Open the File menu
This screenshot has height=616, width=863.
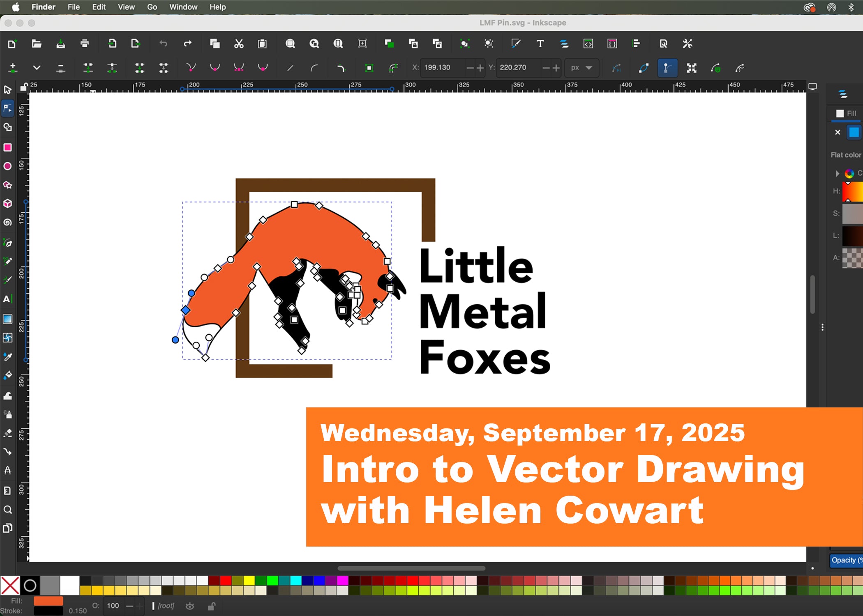74,7
